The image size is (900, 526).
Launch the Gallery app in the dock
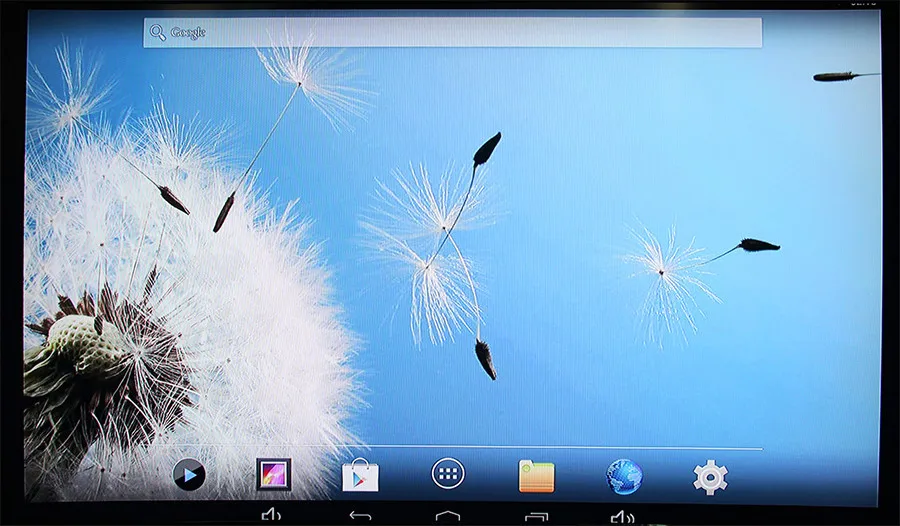[x=274, y=474]
